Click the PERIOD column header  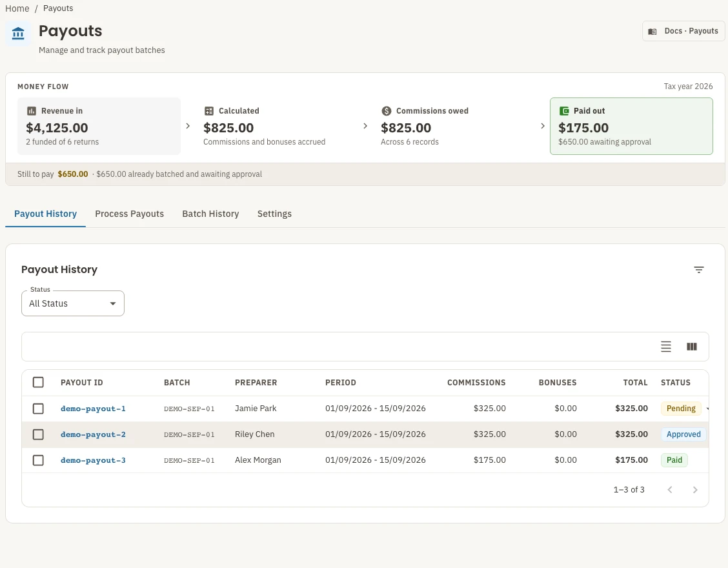point(341,383)
